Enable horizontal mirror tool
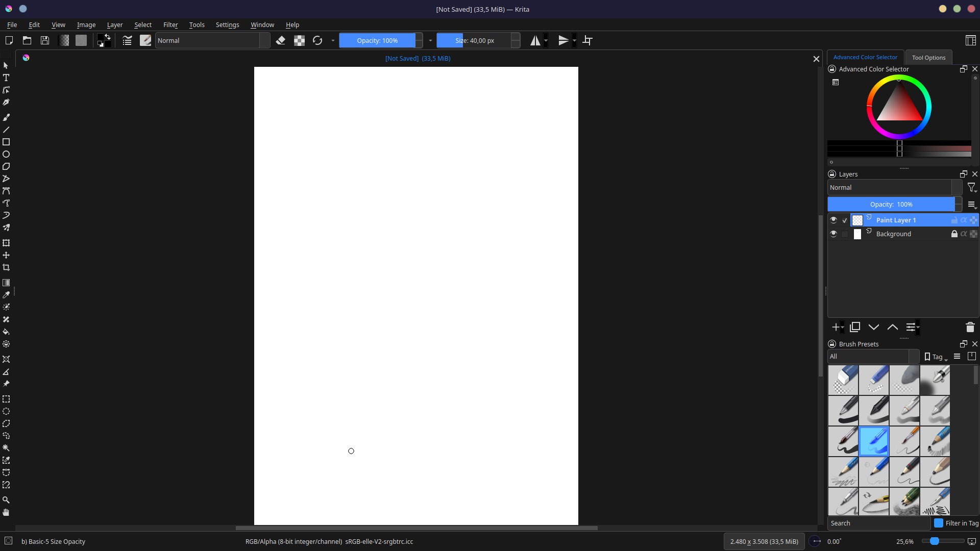Screen dimensions: 980x551 pyautogui.click(x=535, y=40)
